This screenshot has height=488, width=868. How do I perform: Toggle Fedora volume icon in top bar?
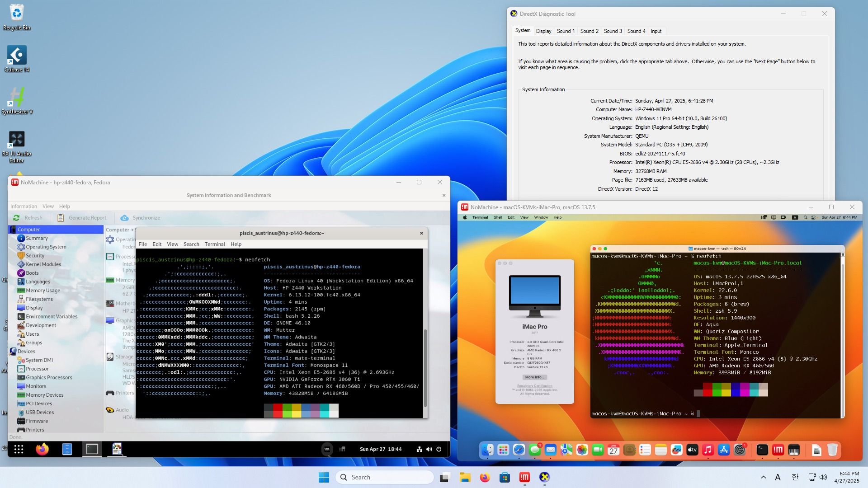tap(429, 449)
